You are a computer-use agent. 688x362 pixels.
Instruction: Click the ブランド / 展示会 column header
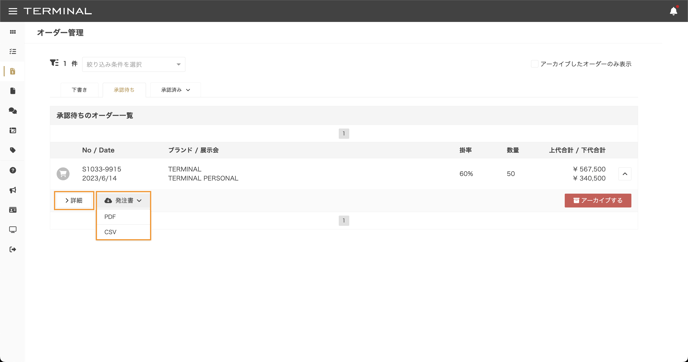click(193, 150)
